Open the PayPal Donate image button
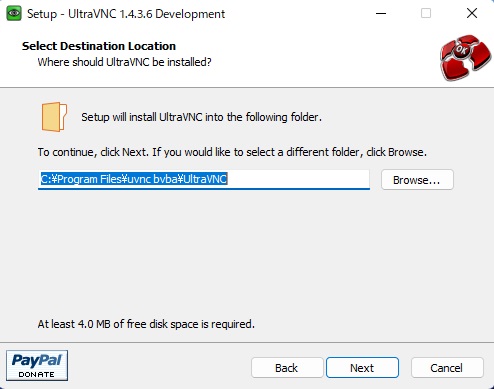The width and height of the screenshot is (494, 389). pos(37,365)
